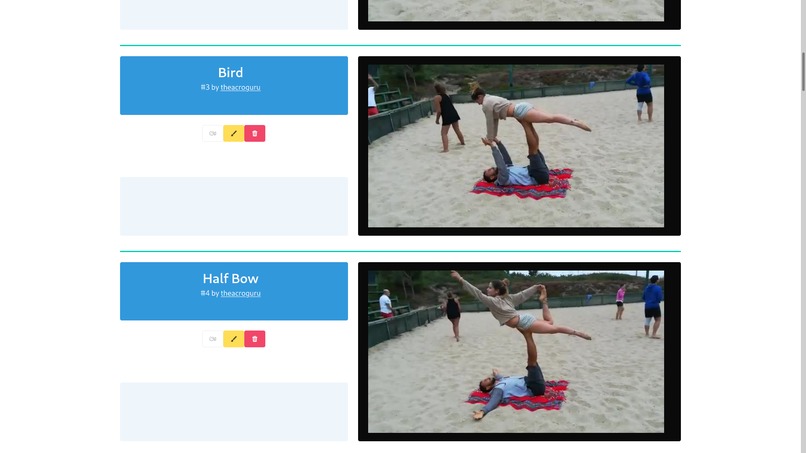Image resolution: width=806 pixels, height=453 pixels.
Task: Open theacroguru profile link on the Half Bow card
Action: click(x=241, y=293)
